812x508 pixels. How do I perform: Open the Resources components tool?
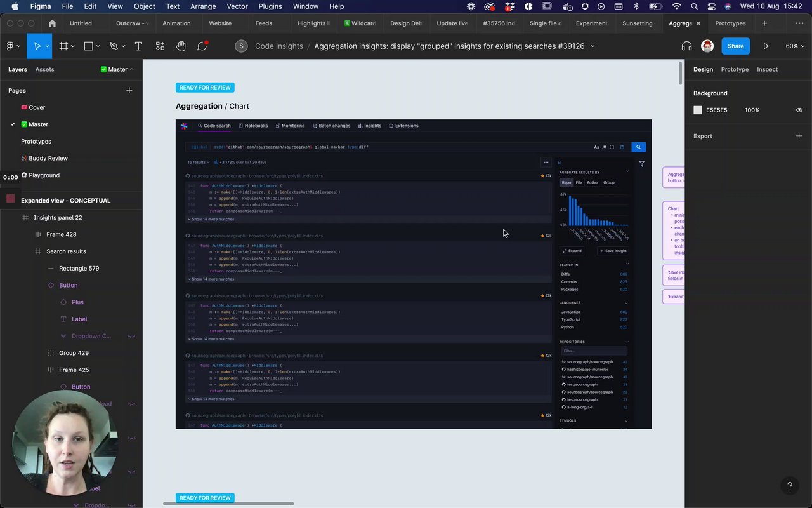click(x=160, y=46)
